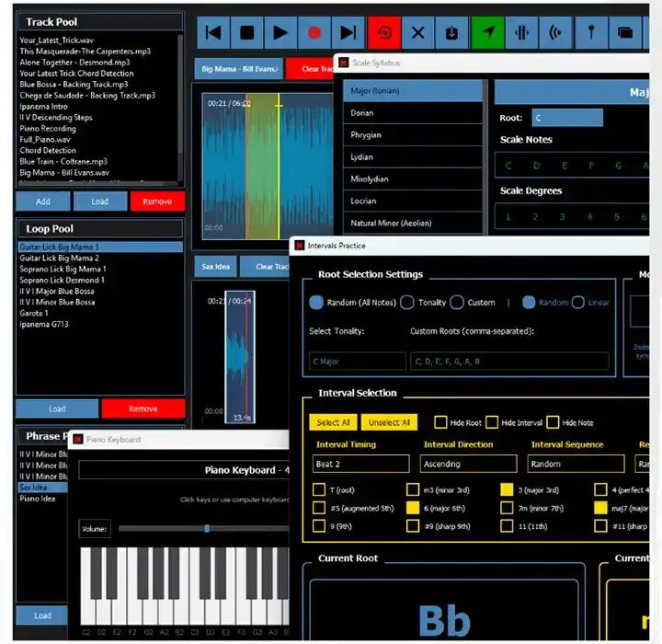Uncheck the 3 (major 3rd) checkbox

coord(507,489)
